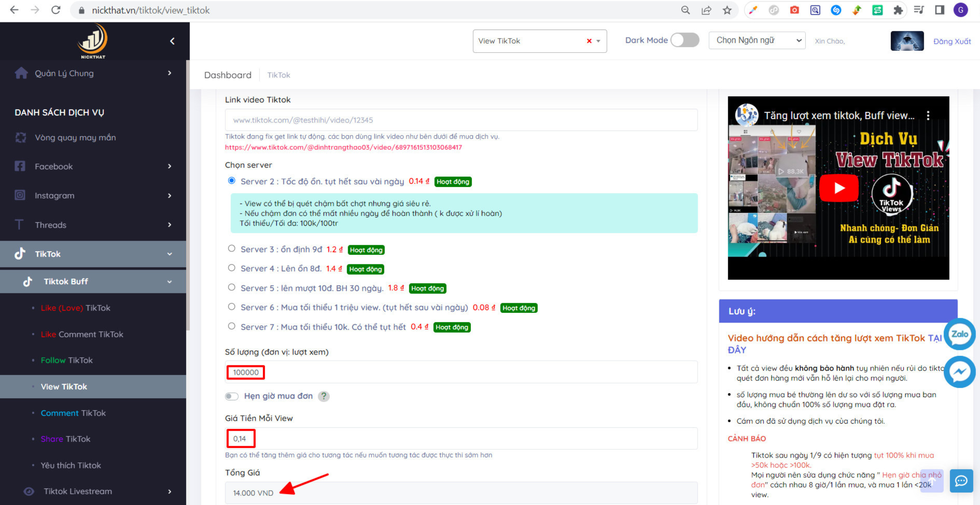
Task: Select Server 5 lên mượt radio button
Action: (x=231, y=287)
